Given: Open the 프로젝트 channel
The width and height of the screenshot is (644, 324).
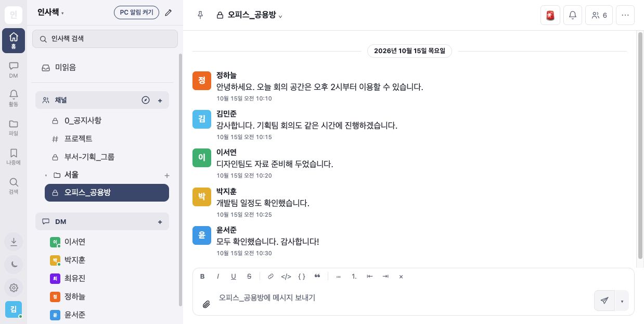Looking at the screenshot, I should tap(107, 139).
